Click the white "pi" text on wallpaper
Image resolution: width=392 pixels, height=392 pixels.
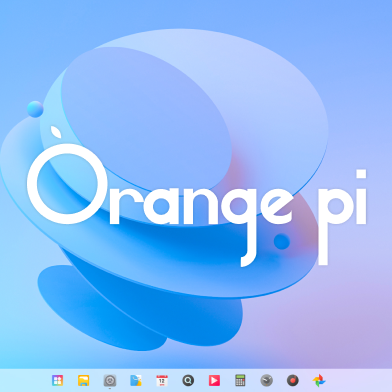(342, 217)
